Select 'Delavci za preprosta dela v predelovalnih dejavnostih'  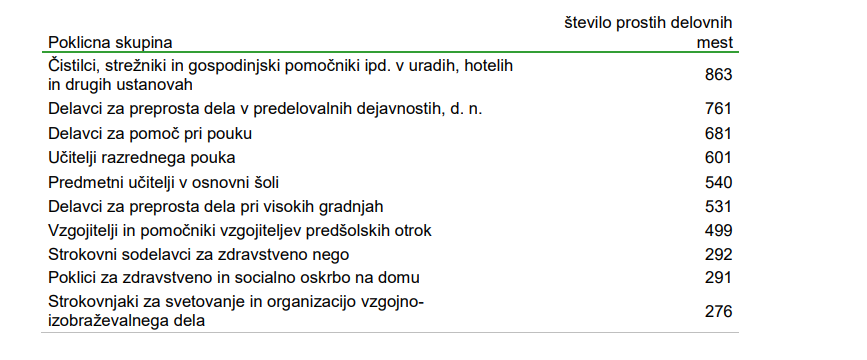(265, 109)
